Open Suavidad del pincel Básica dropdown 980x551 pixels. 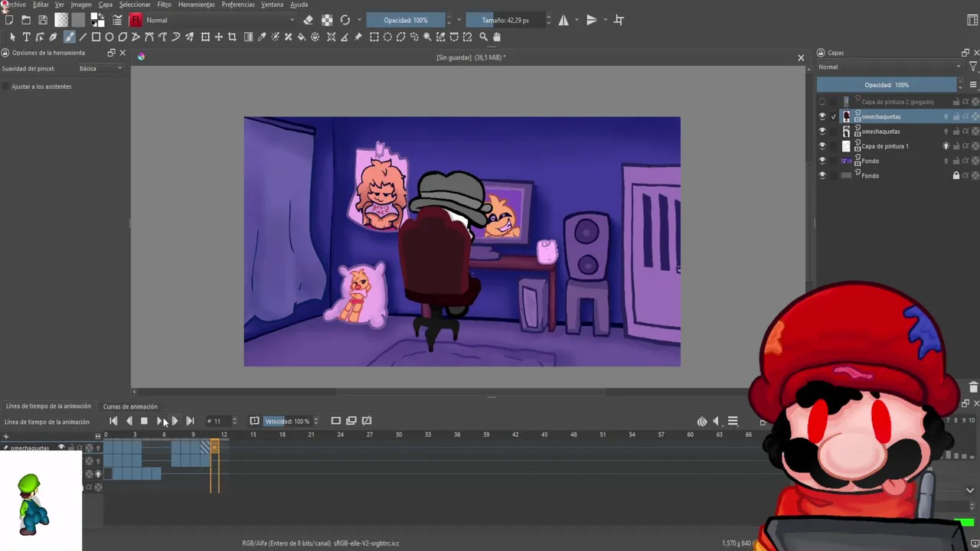(100, 69)
